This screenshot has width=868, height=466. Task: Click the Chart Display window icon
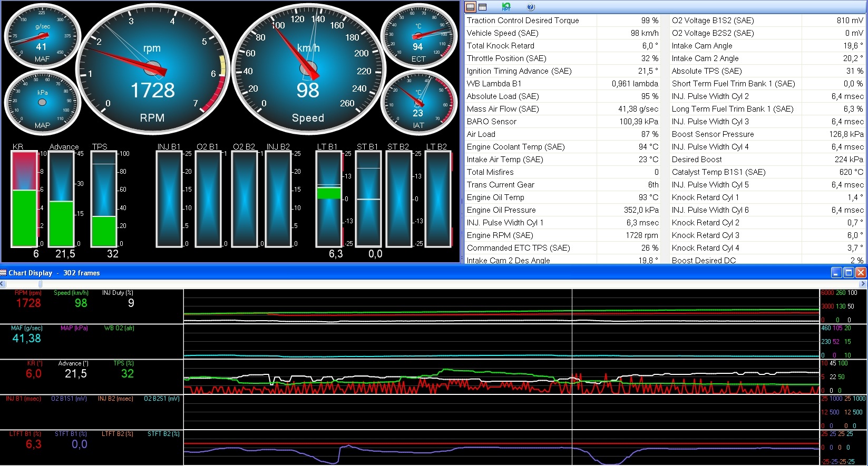[4, 273]
